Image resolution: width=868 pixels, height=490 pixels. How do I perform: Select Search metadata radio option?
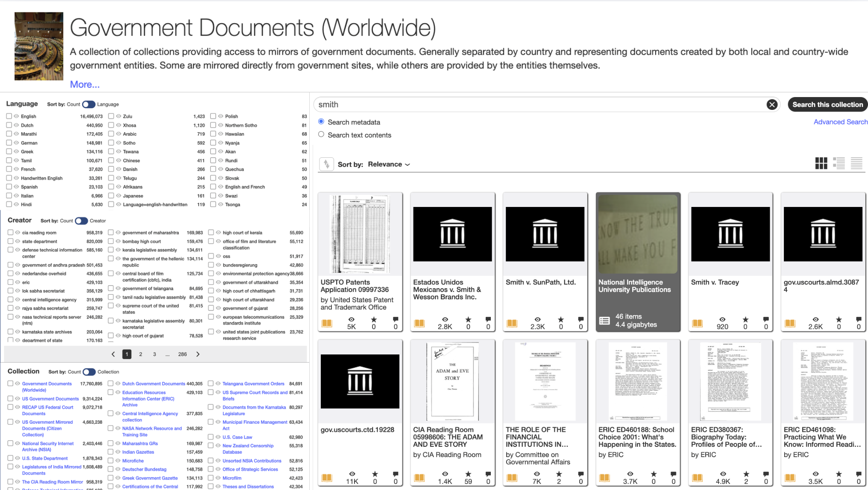point(321,122)
